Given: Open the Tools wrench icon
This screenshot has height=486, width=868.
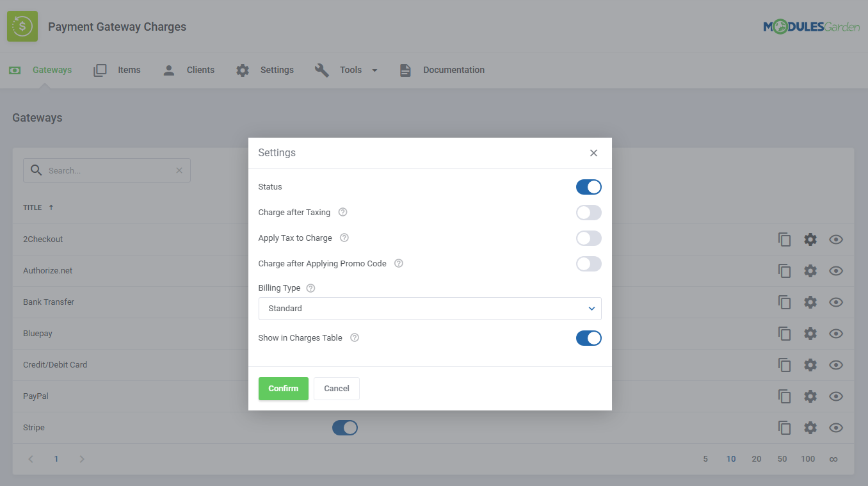Looking at the screenshot, I should 323,70.
